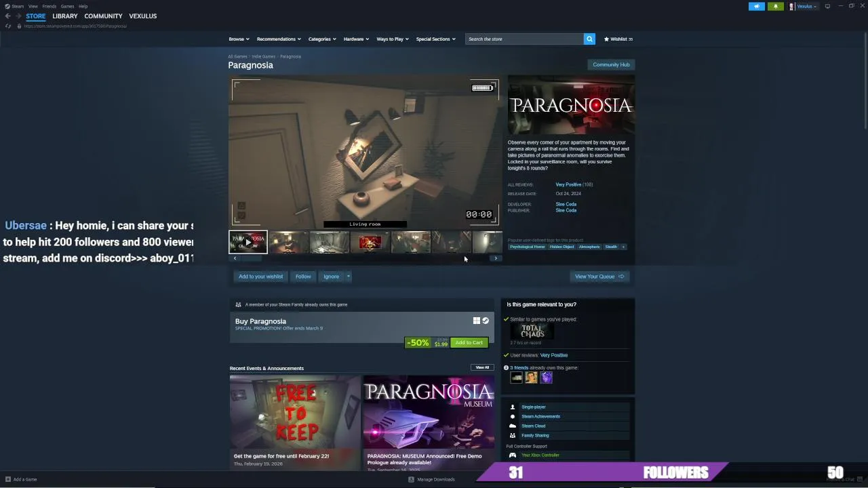Open the Free To Keep announcement card
This screenshot has width=868, height=488.
[x=295, y=422]
